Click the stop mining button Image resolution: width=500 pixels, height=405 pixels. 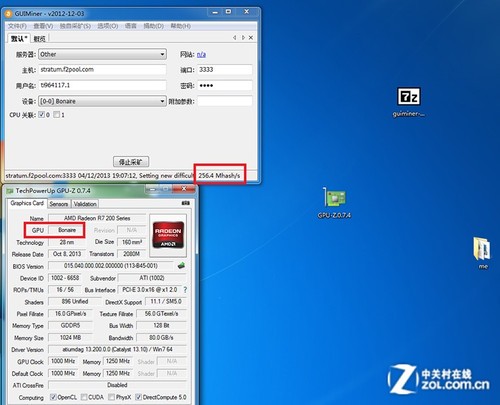coord(131,162)
